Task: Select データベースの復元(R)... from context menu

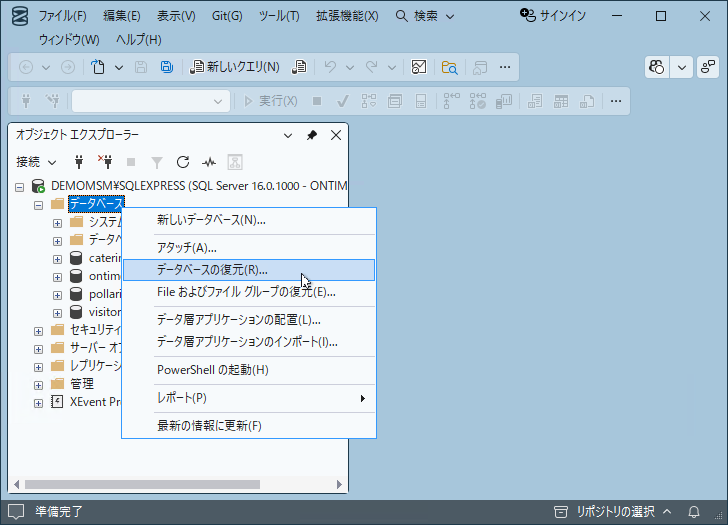Action: 212,270
